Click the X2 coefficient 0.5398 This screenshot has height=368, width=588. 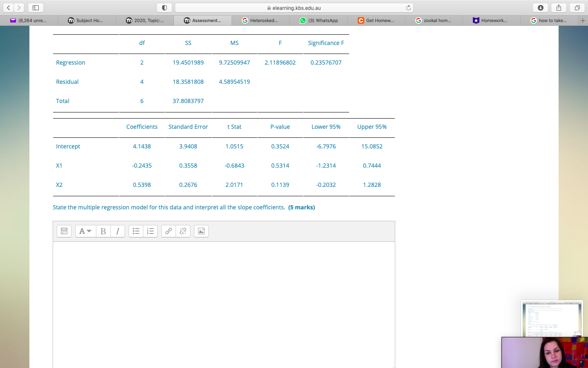142,185
